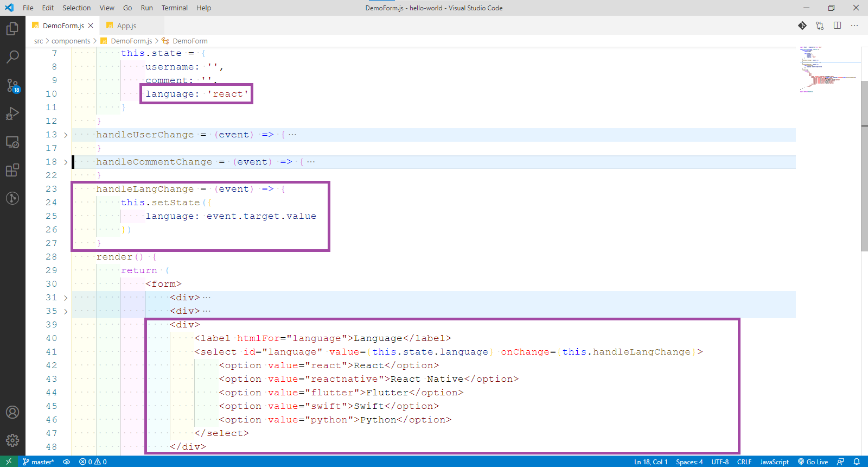Viewport: 868px width, 467px height.
Task: Click 'React Native' option text on line 43
Action: tap(427, 379)
